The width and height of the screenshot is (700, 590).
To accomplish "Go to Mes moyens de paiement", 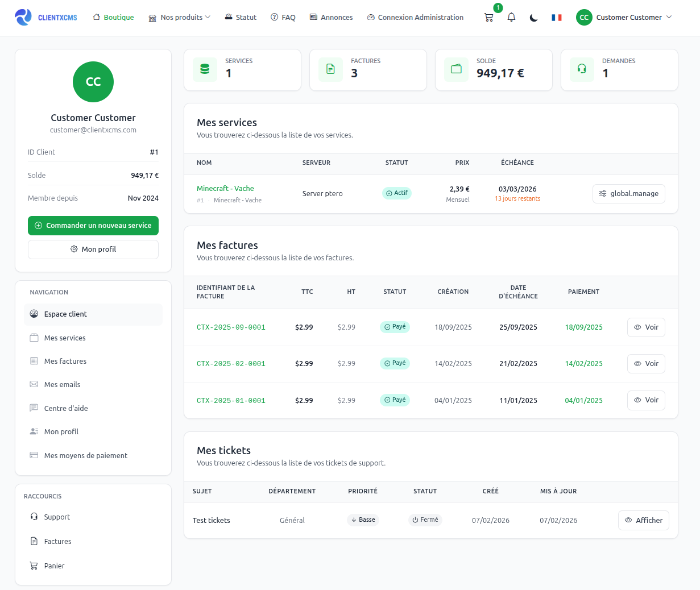I will point(85,456).
